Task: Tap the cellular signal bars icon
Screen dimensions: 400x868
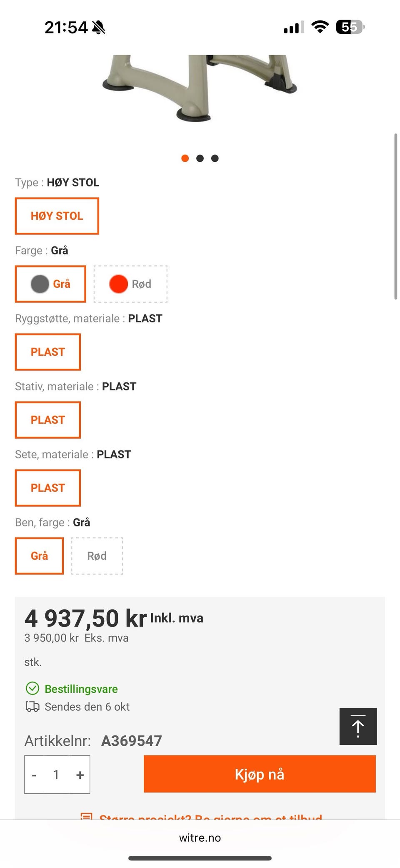Action: (x=294, y=28)
